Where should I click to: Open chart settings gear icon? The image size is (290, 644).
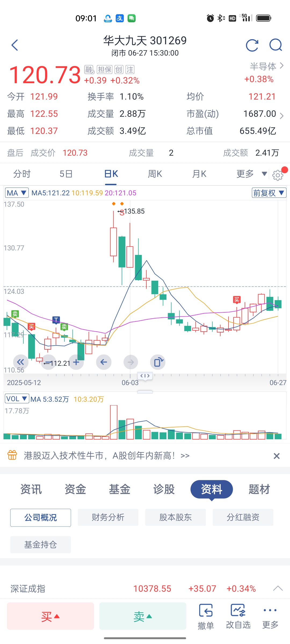tap(278, 175)
